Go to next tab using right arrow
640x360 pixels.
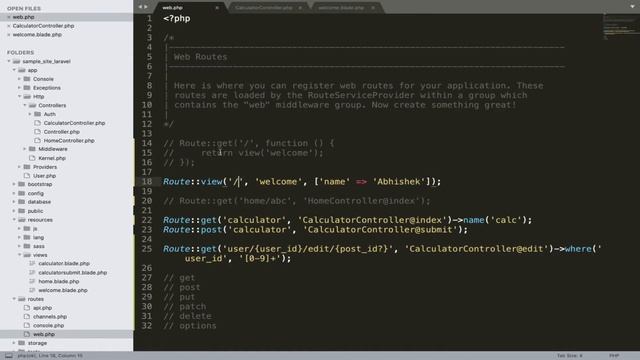[146, 7]
